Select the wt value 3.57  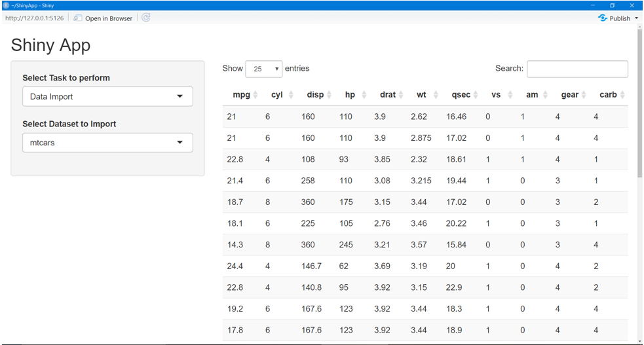pyautogui.click(x=419, y=245)
